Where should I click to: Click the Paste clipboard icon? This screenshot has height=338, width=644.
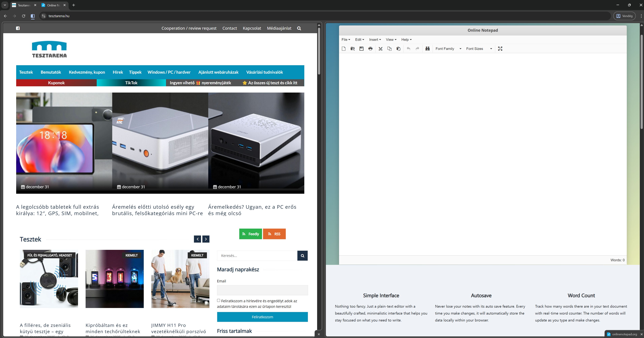398,49
